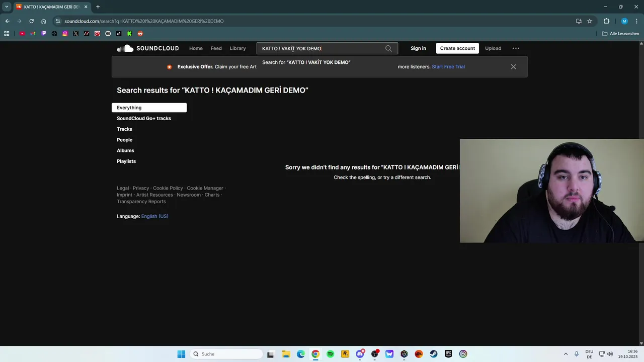Open the EA app from the taskbar

419,354
